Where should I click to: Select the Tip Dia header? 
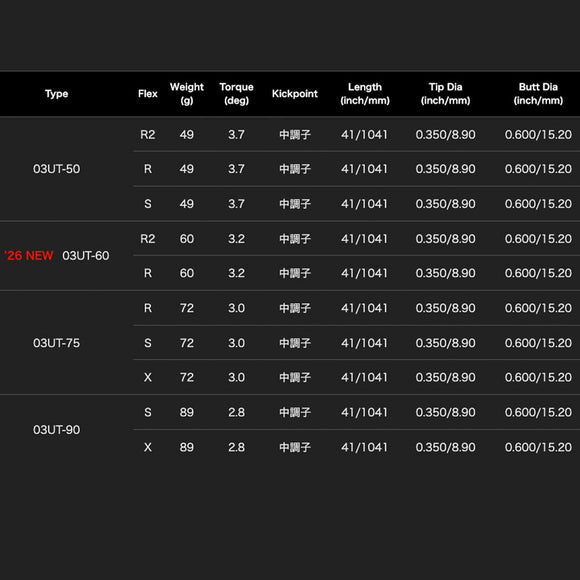[x=445, y=94]
